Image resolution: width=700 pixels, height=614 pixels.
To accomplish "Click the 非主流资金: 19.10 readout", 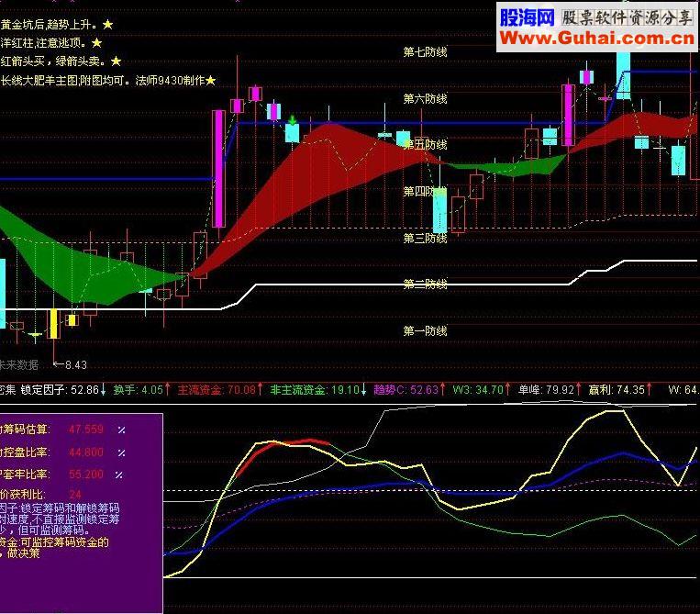I will click(x=315, y=390).
